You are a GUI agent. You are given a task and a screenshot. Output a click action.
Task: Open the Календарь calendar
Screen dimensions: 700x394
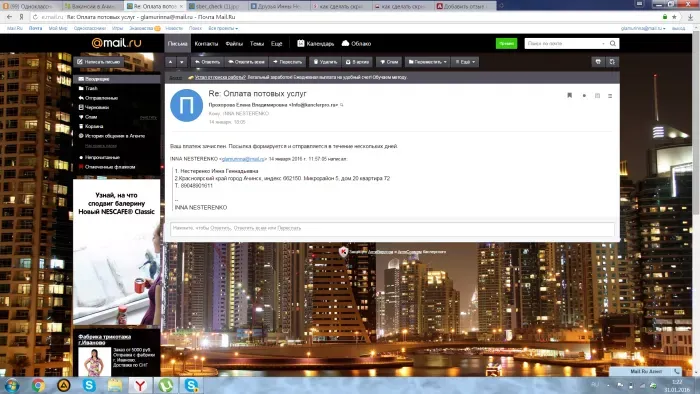pos(316,43)
